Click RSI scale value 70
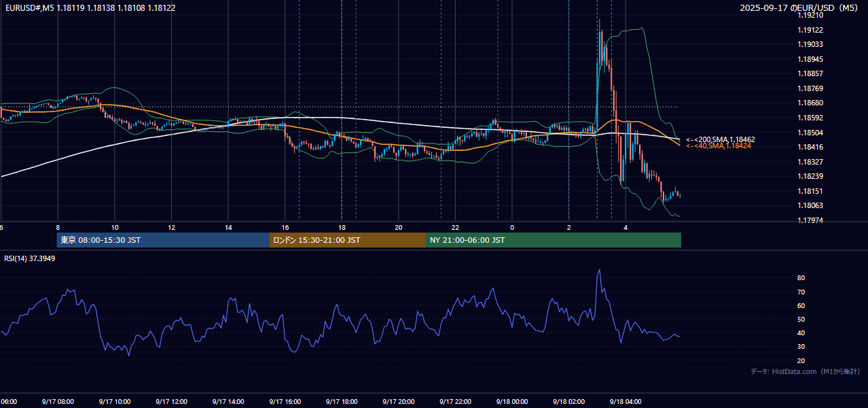 point(801,292)
